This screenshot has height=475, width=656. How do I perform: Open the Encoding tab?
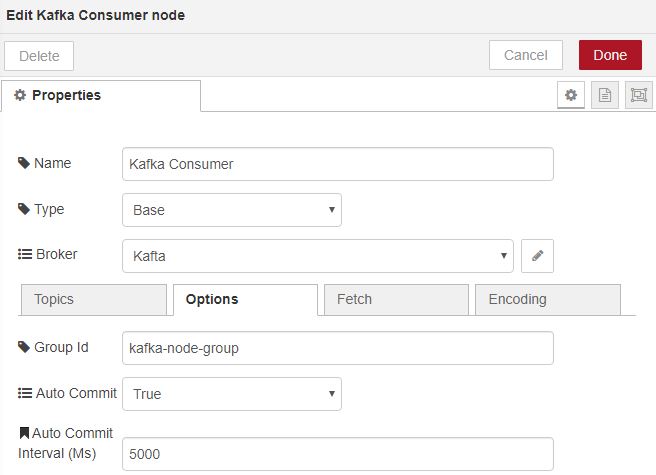[547, 299]
